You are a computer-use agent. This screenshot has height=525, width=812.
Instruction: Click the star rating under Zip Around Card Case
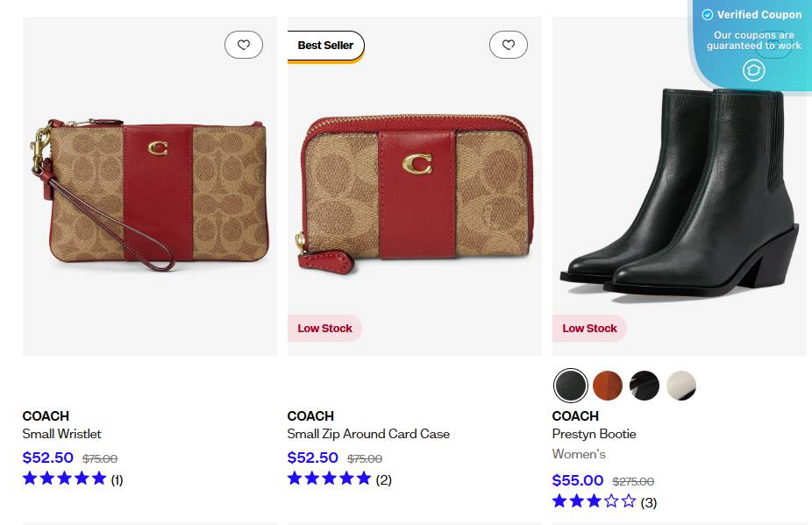coord(330,479)
